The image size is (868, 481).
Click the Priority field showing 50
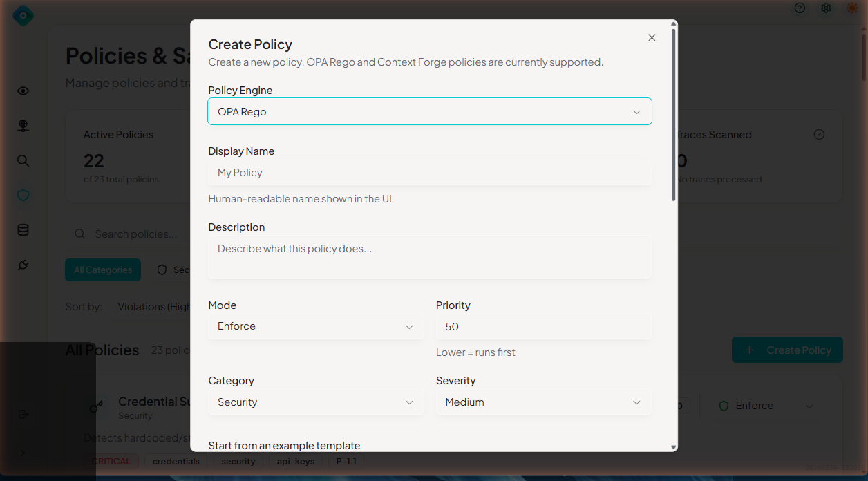coord(543,326)
